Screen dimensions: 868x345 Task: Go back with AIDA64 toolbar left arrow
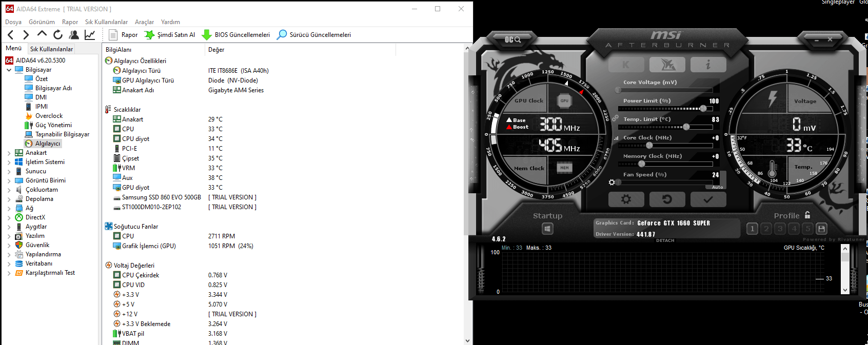pos(11,35)
